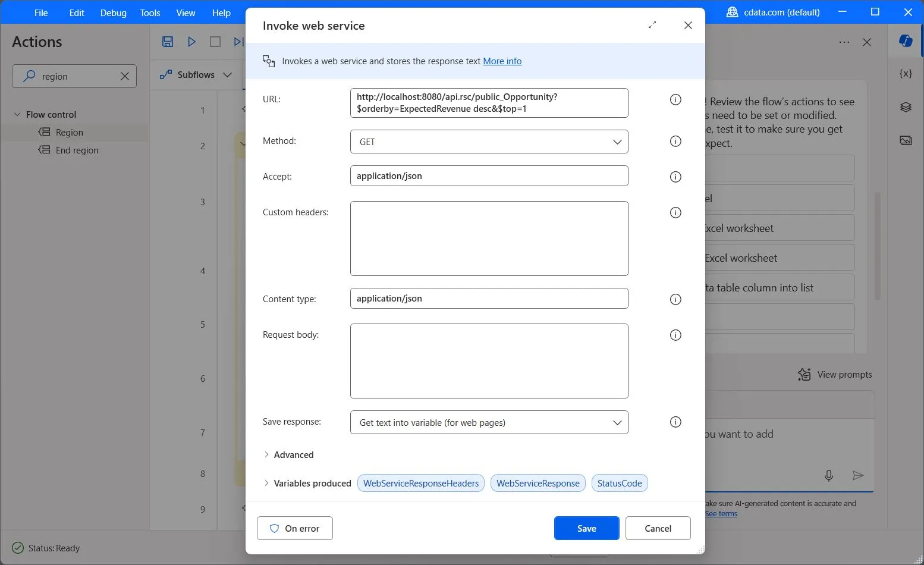Viewport: 924px width, 565px height.
Task: Open the Images panel icon
Action: click(906, 140)
